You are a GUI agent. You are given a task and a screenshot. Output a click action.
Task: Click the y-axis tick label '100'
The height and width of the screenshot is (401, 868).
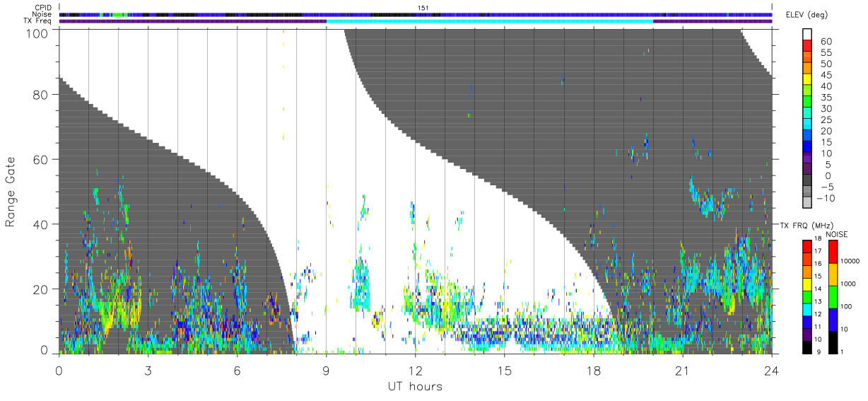(37, 33)
